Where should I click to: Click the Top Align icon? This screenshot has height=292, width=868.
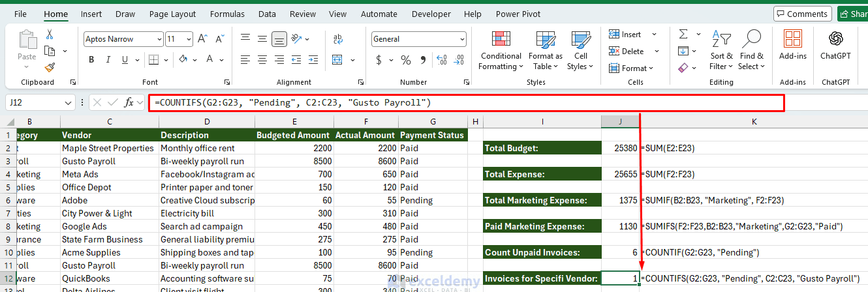point(245,39)
